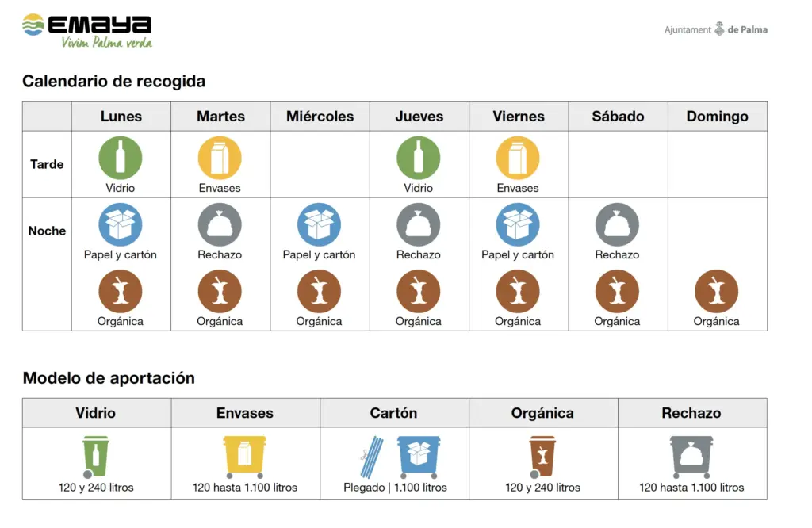Viewport: 812px width, 528px height.
Task: Select the Modelo de aportación heading
Action: click(109, 377)
